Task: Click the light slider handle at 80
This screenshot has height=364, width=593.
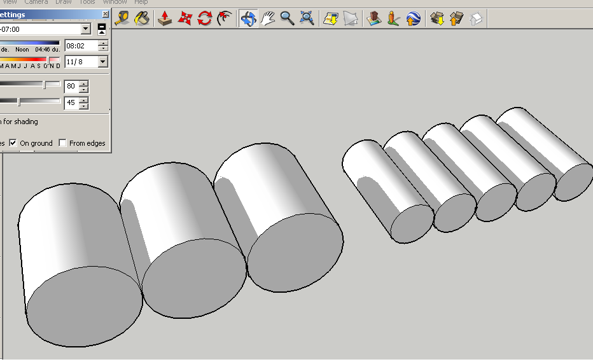Action: [45, 85]
